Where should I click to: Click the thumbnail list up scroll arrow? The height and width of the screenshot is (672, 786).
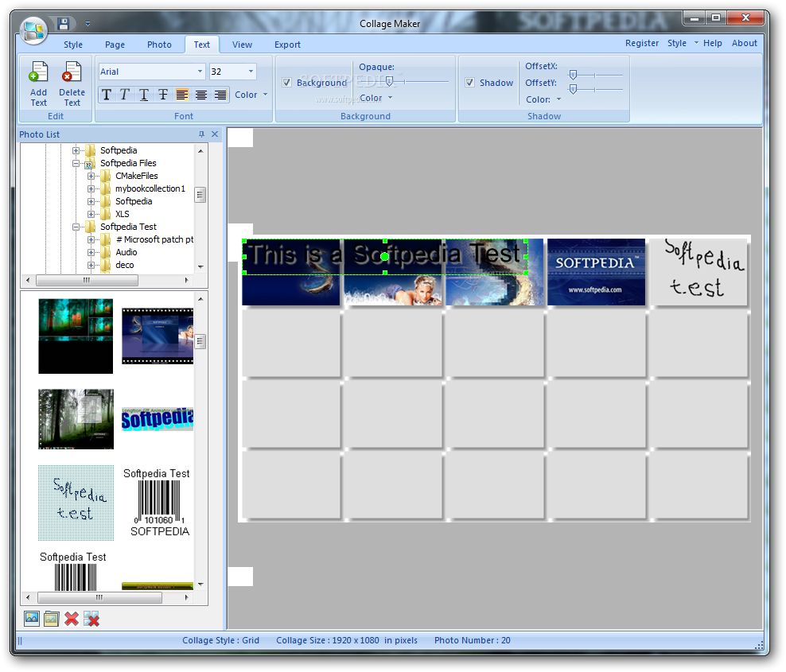tap(200, 299)
